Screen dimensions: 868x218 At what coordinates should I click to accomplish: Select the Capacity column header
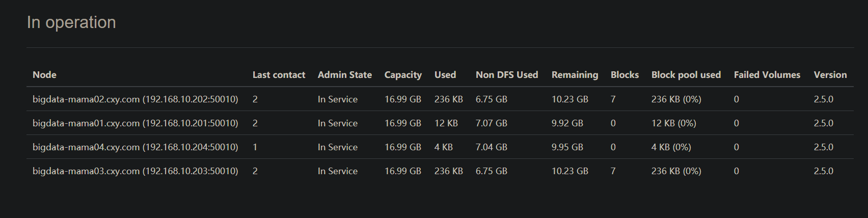tap(403, 75)
